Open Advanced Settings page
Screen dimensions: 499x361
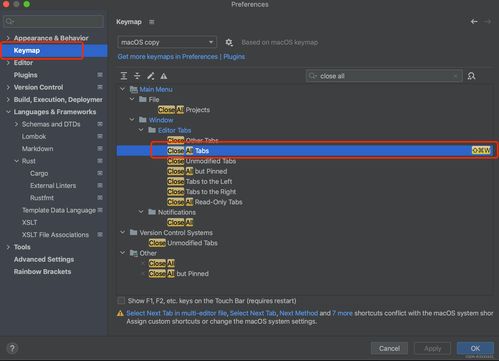(44, 259)
